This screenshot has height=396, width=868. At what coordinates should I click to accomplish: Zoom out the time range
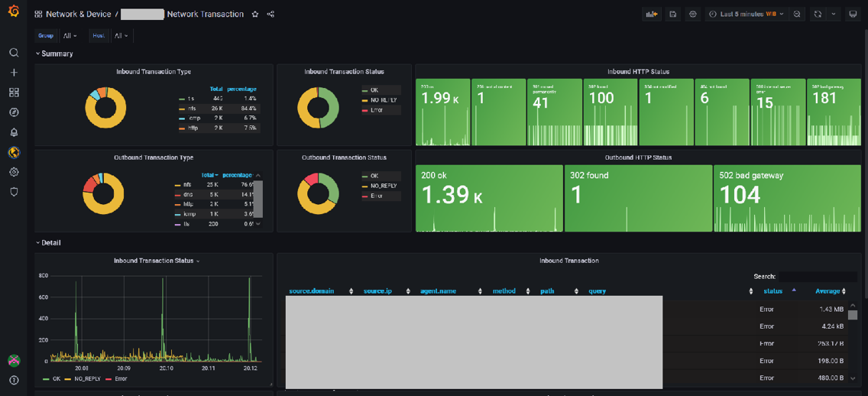click(x=797, y=15)
